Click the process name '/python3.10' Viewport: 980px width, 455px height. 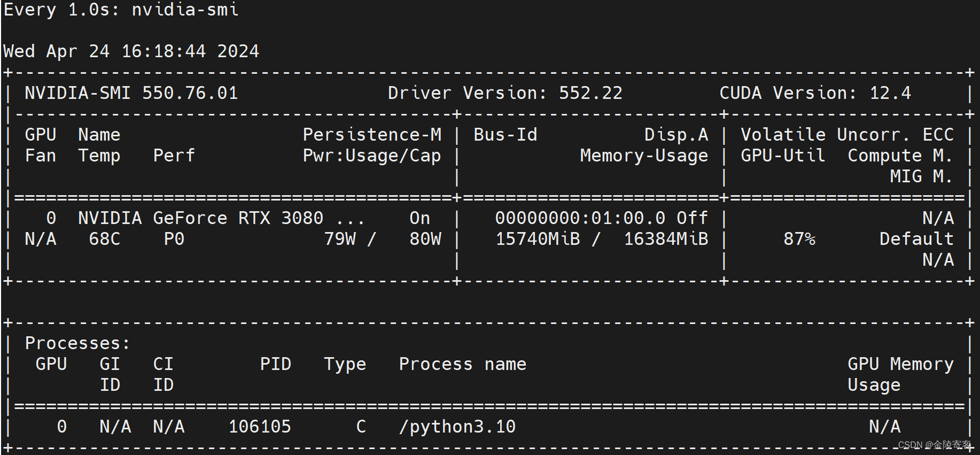click(x=457, y=427)
